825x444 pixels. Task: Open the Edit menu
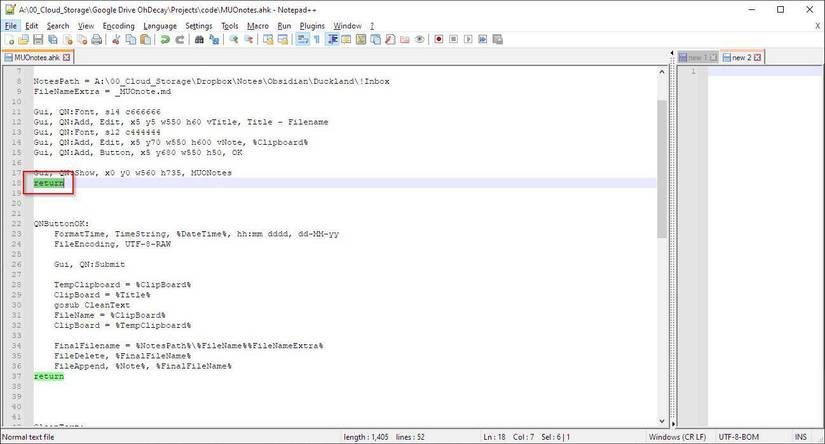[32, 26]
